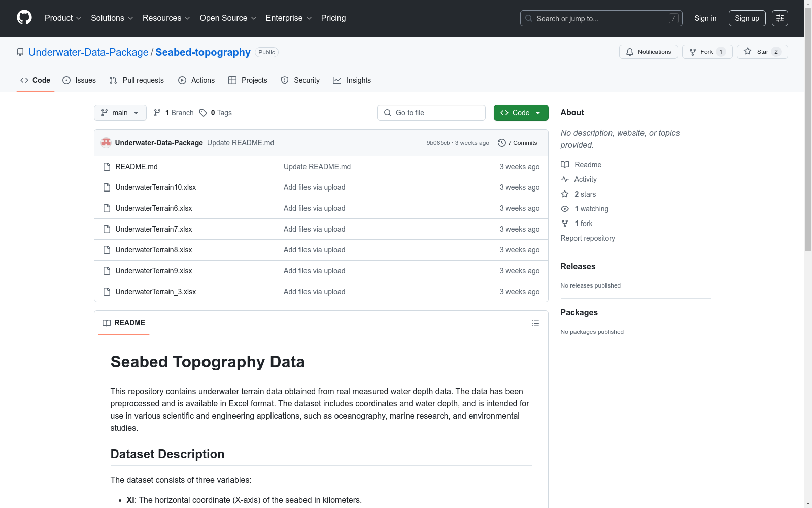
Task: Select the README tab in file viewer
Action: (124, 323)
